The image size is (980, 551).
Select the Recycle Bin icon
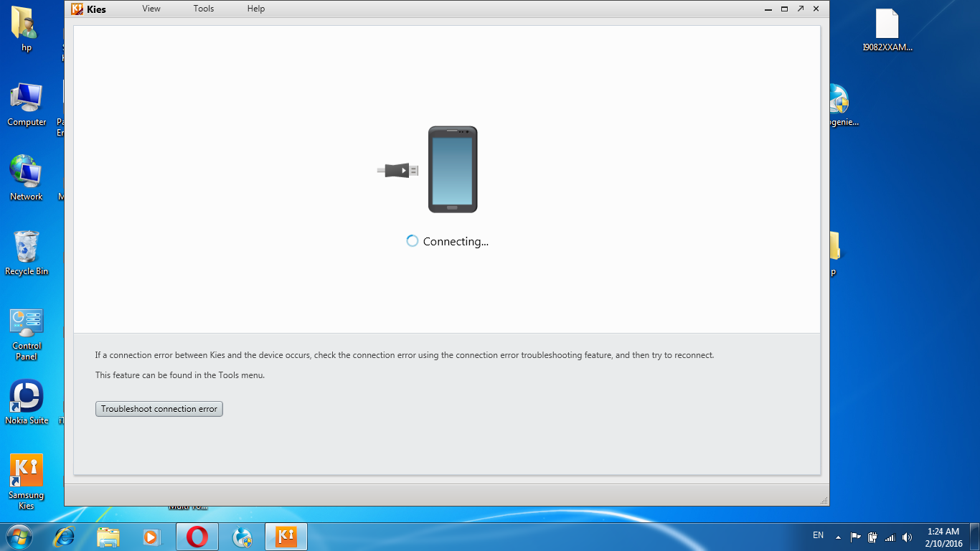(27, 253)
